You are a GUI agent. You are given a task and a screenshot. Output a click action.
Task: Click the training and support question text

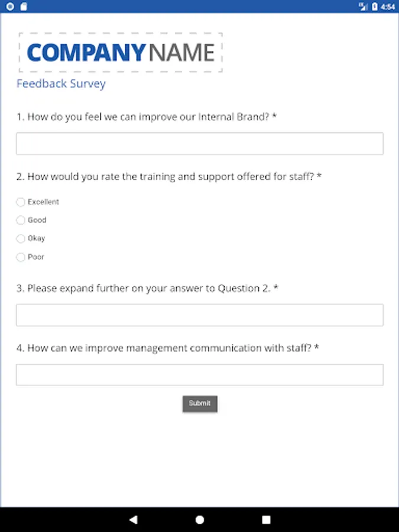tap(168, 176)
